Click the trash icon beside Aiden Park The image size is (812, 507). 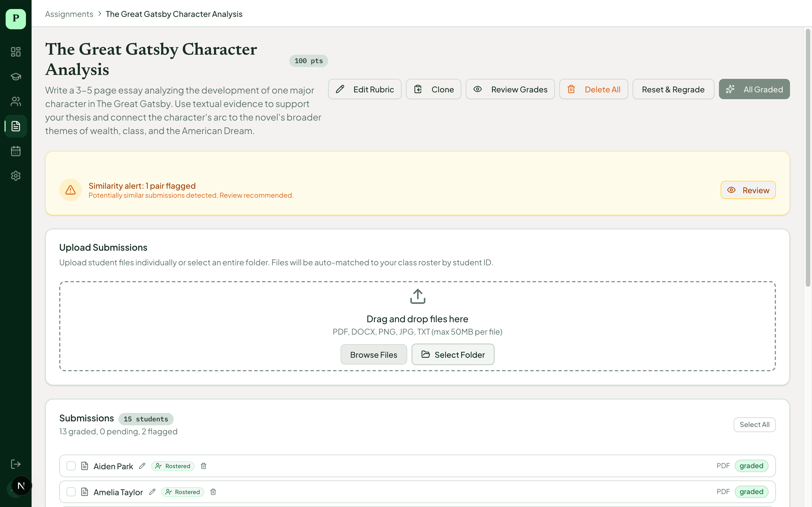204,466
